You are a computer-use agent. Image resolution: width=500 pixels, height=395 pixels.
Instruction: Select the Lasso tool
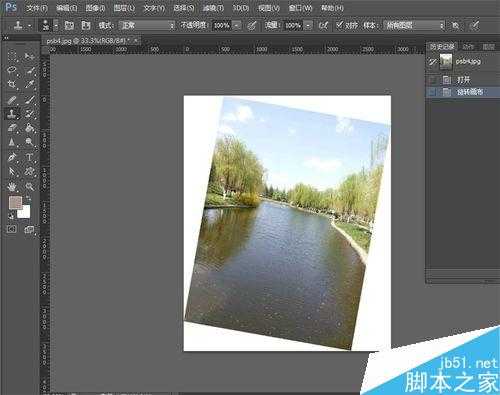(x=12, y=70)
